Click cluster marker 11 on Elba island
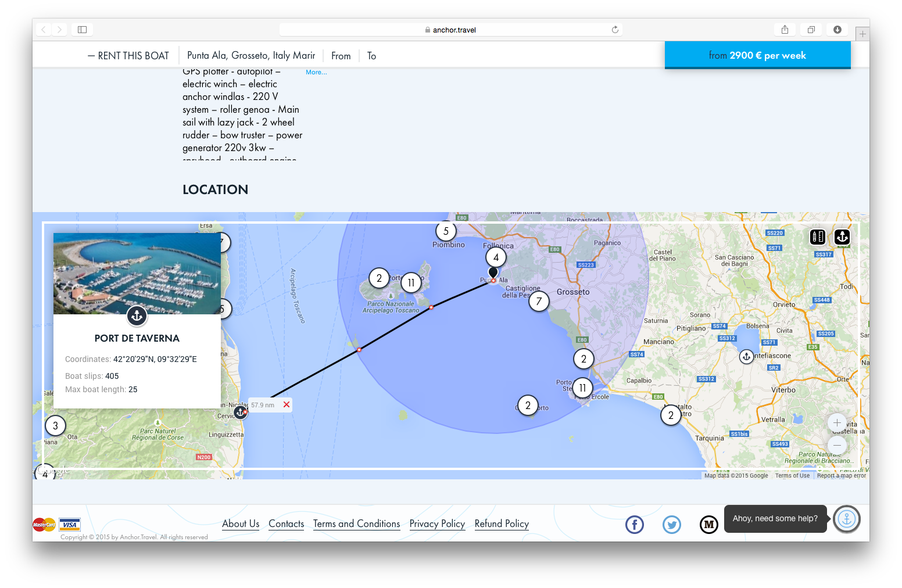The image size is (902, 588). point(411,283)
